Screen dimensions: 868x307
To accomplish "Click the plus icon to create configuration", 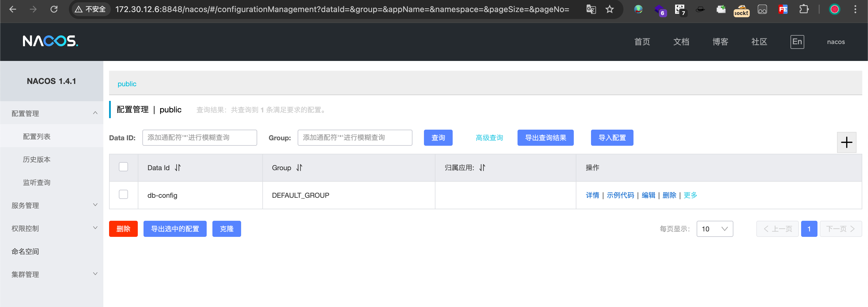I will click(x=846, y=142).
